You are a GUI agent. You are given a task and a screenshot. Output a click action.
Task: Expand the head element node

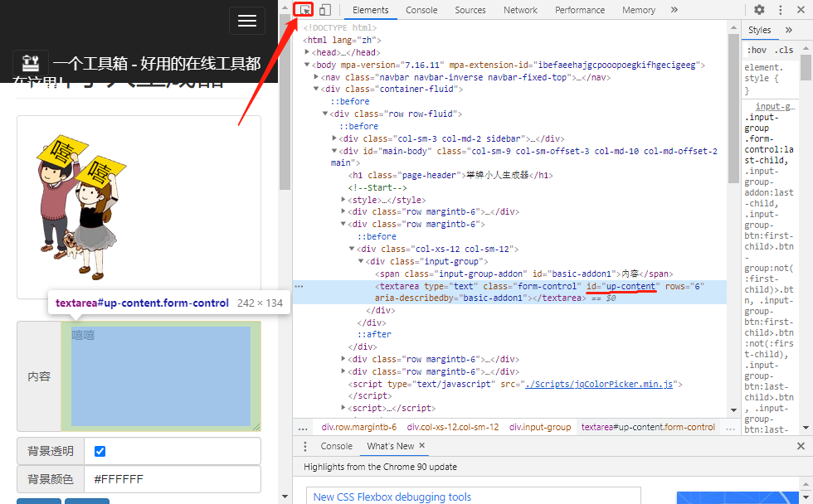tap(309, 52)
